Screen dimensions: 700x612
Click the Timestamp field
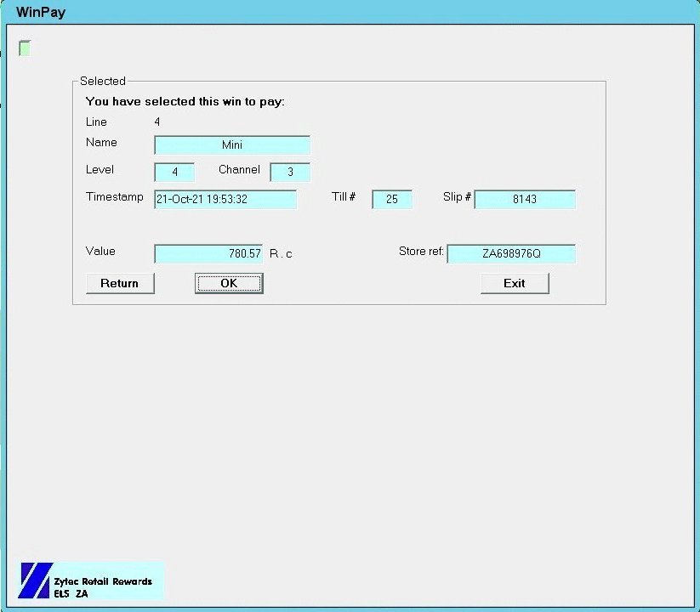click(x=225, y=200)
